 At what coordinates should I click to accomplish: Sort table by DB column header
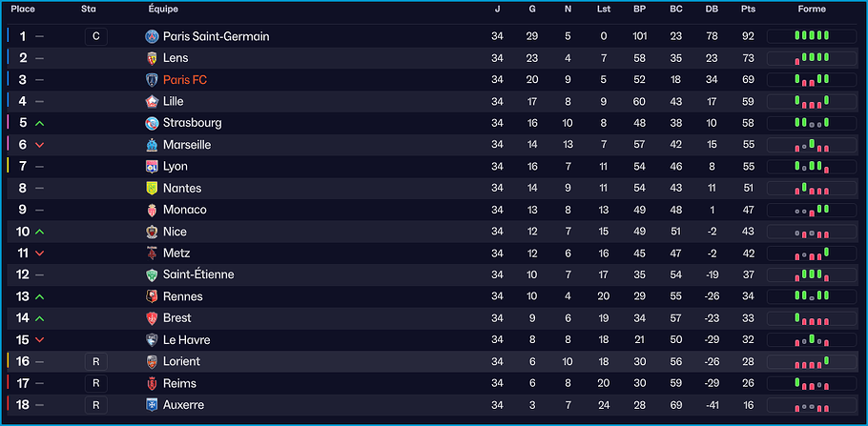pyautogui.click(x=712, y=9)
